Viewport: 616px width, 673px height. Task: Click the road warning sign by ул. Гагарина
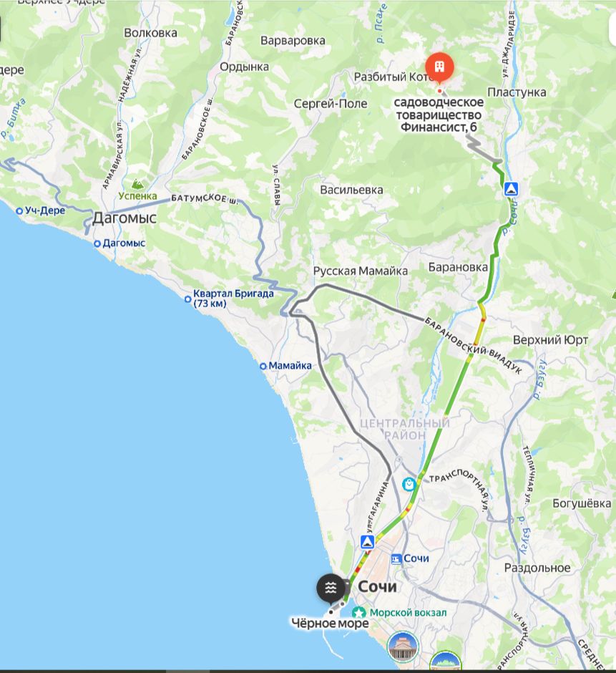point(367,542)
